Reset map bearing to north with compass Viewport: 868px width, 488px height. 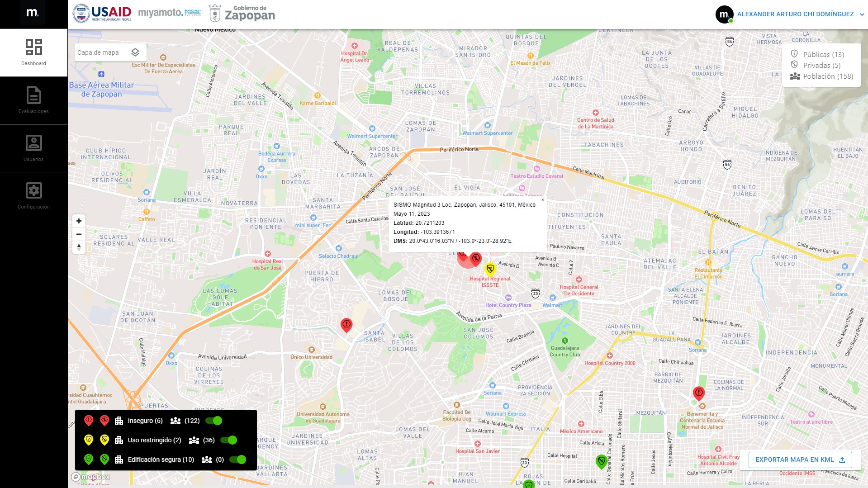point(79,247)
